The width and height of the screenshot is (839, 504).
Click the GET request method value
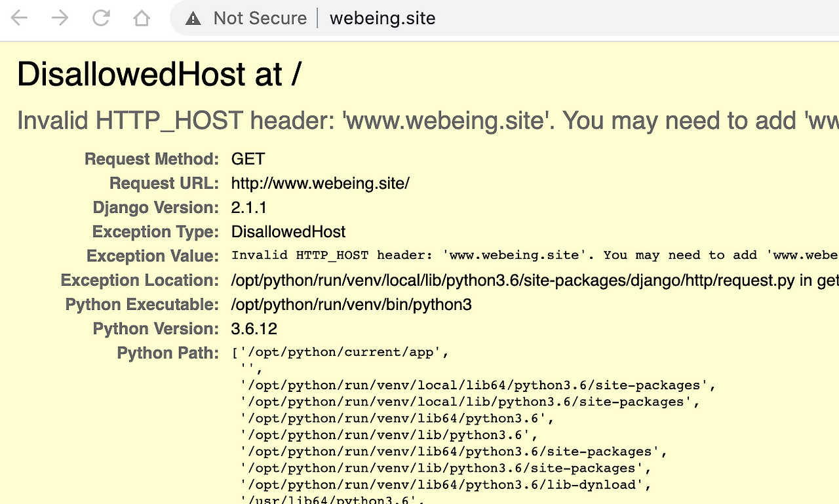pyautogui.click(x=247, y=159)
